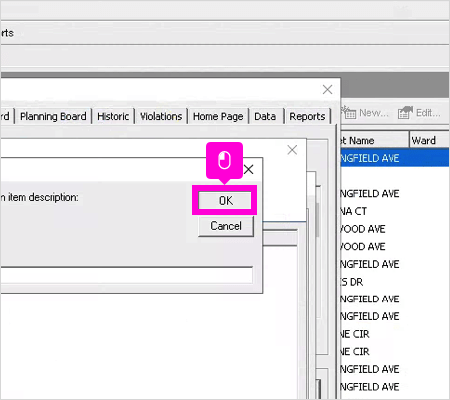
Task: Select the Reports tab
Action: coord(307,116)
